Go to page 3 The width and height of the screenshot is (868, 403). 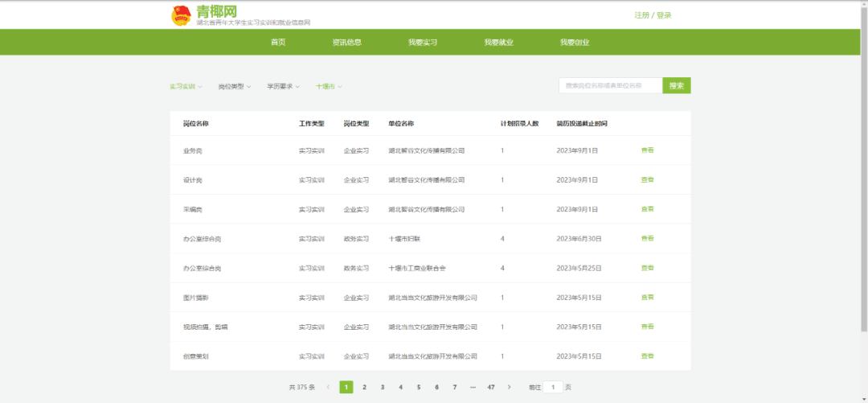(383, 387)
